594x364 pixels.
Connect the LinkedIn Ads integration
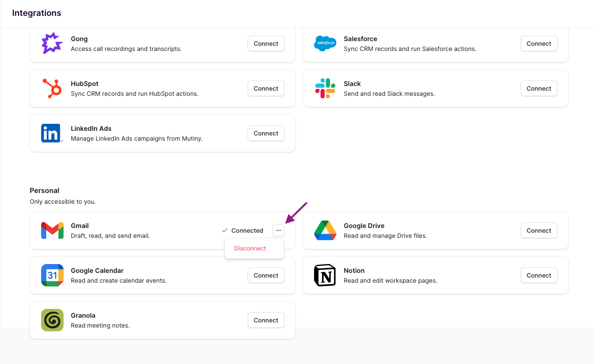[266, 133]
